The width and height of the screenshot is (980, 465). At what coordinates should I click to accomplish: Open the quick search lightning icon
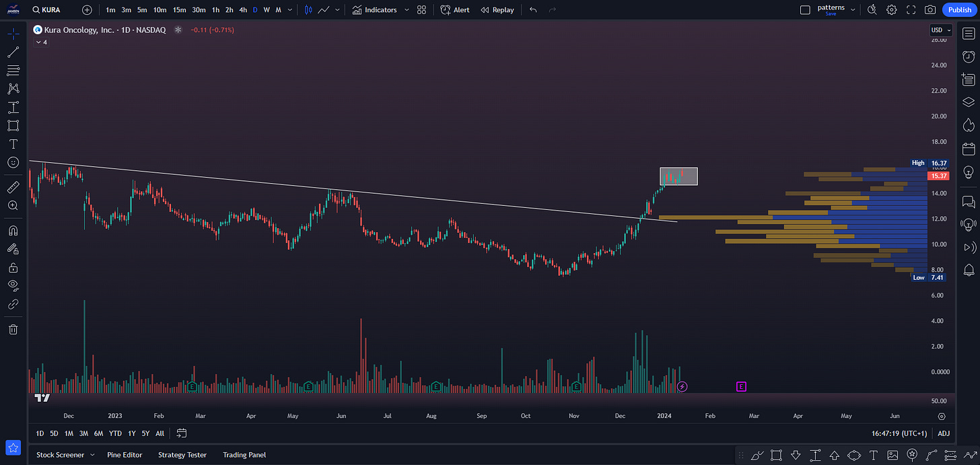click(872, 10)
